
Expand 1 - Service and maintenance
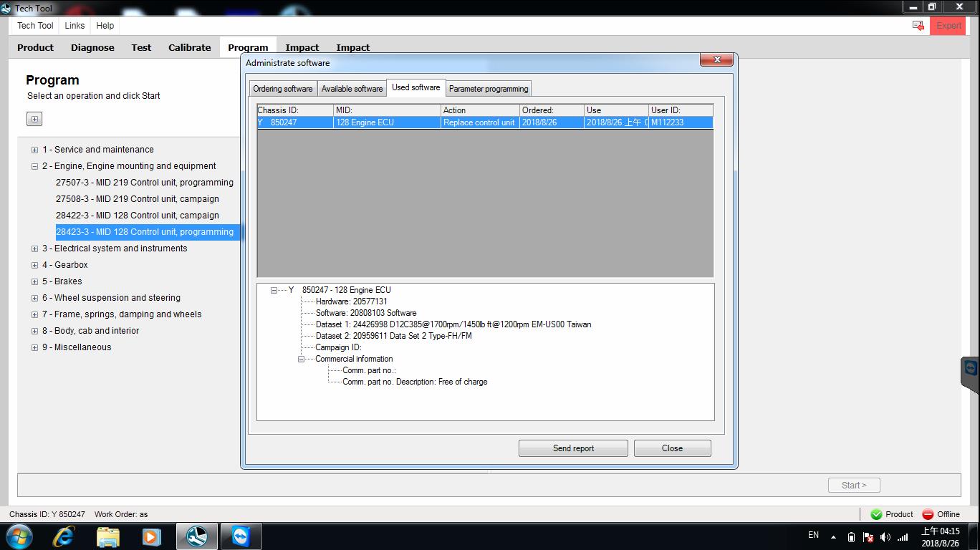[x=34, y=150]
